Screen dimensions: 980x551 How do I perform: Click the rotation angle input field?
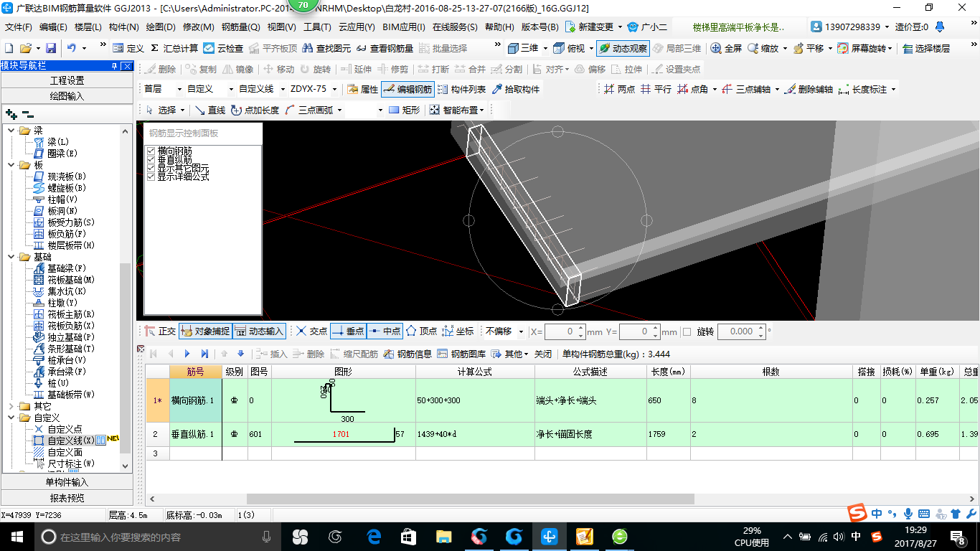tap(741, 331)
